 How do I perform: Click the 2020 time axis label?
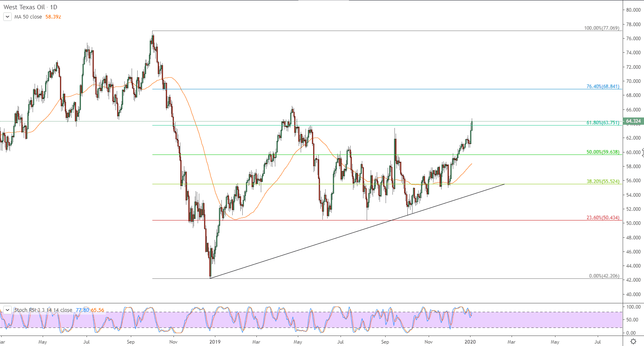tap(470, 342)
